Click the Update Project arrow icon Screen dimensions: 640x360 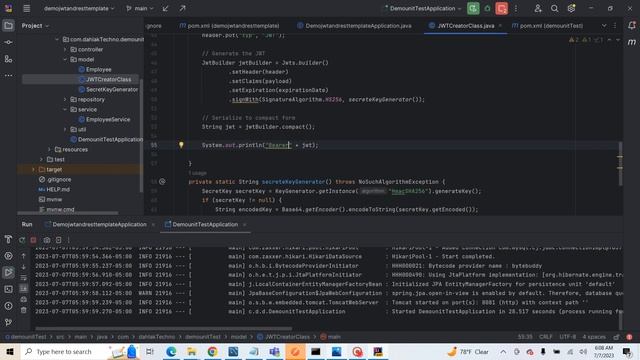[165, 8]
